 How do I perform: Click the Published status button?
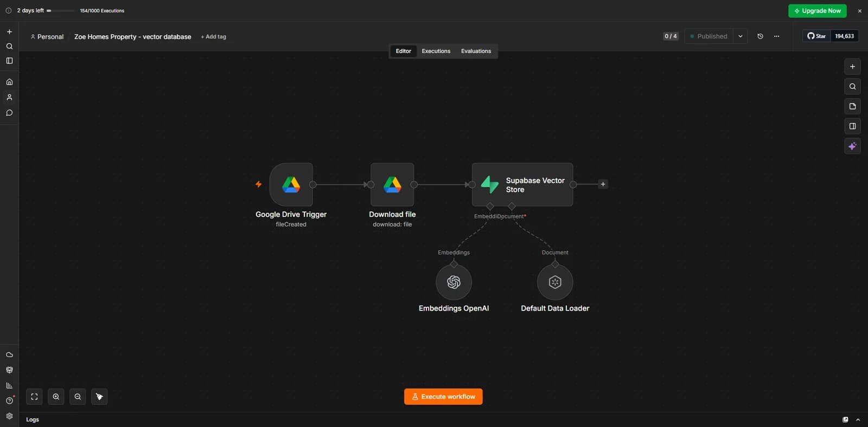(709, 36)
